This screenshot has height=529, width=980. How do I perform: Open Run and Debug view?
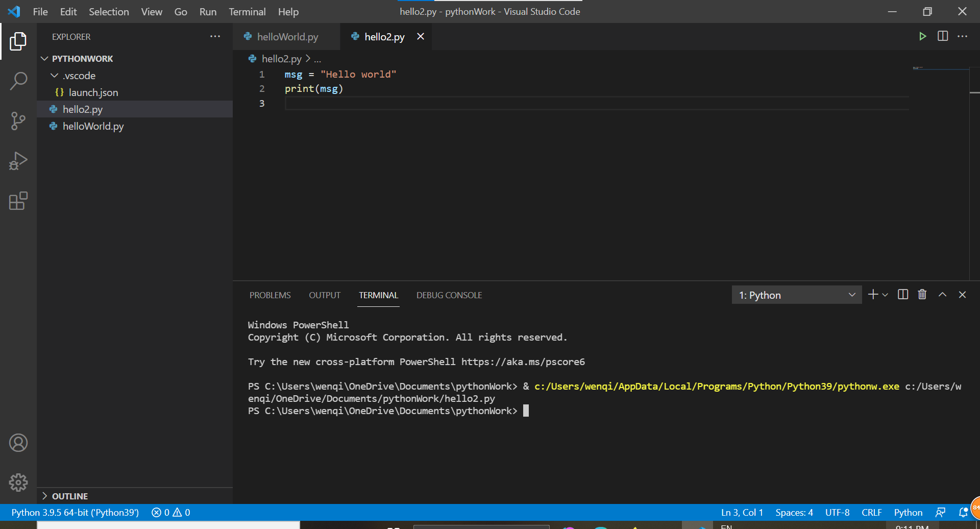18,160
